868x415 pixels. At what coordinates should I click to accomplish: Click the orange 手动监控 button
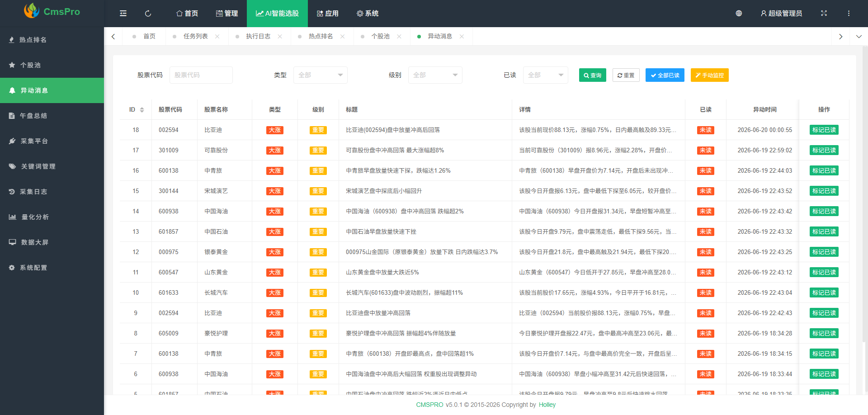[x=709, y=75]
